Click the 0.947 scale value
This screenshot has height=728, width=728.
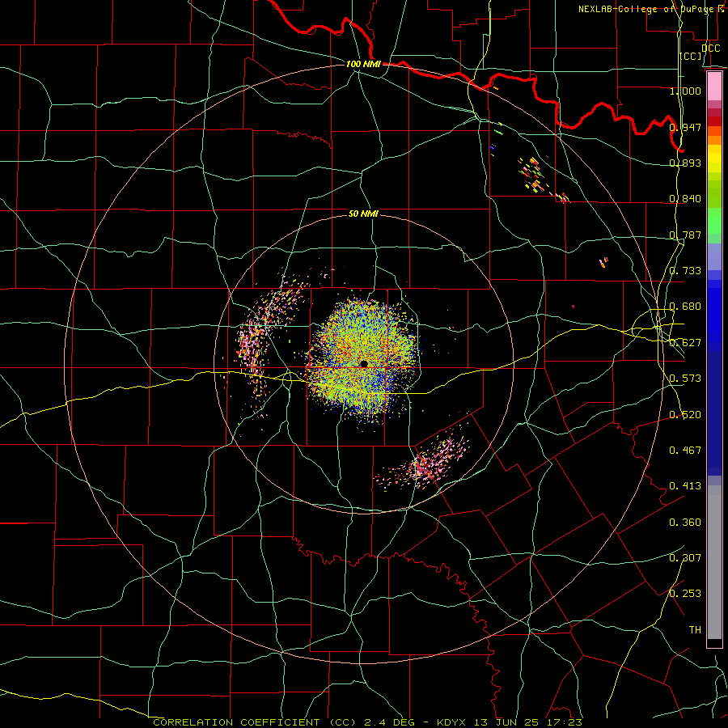pyautogui.click(x=685, y=127)
